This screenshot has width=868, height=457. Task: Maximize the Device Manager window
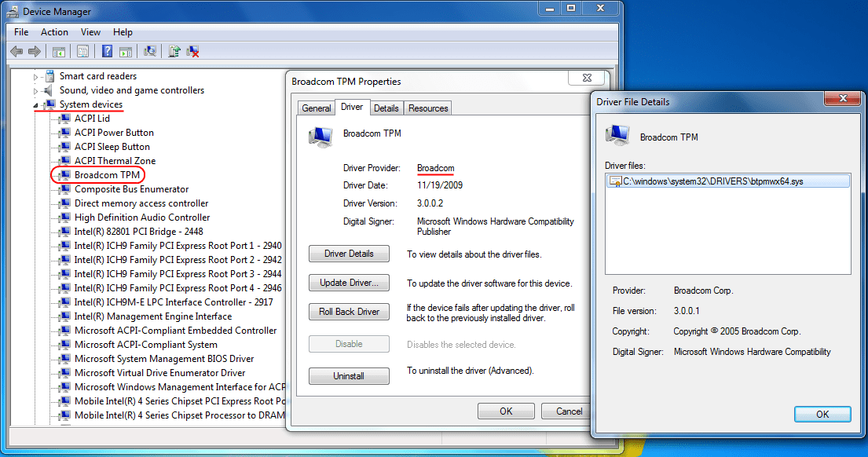pyautogui.click(x=571, y=9)
